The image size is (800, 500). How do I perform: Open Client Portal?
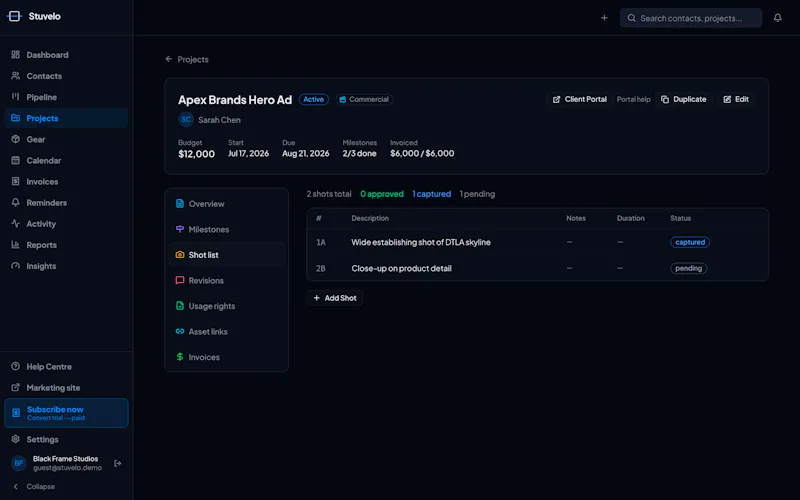(580, 99)
